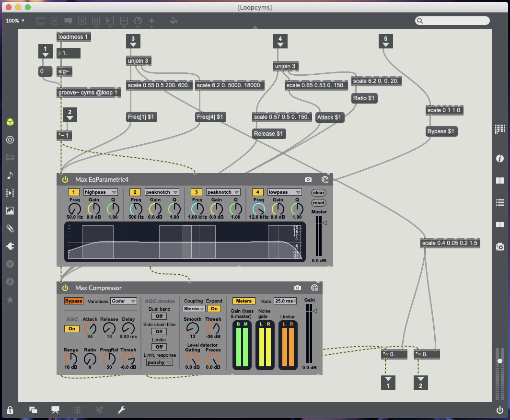This screenshot has height=420, width=510.
Task: Open the calendar grid icon in right sidebar
Action: coord(500,128)
